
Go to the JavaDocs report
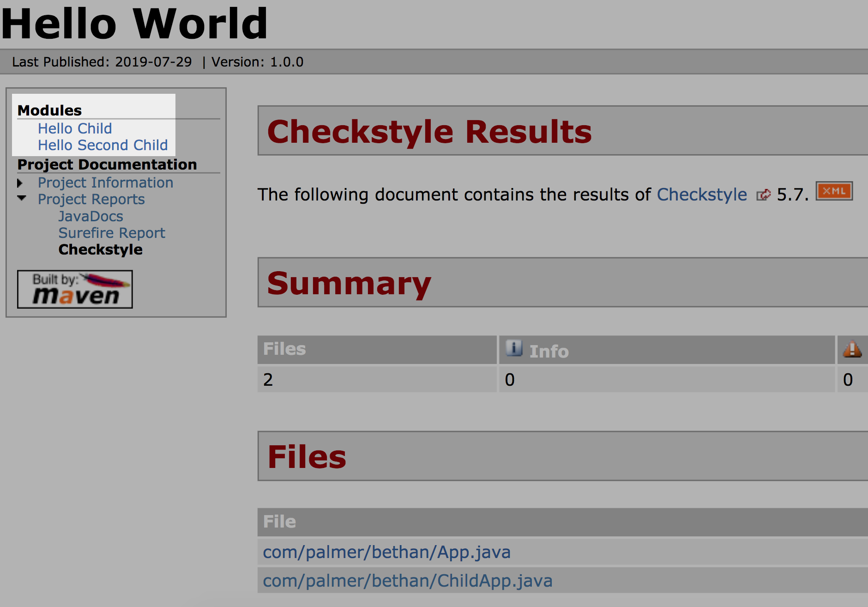pos(90,216)
